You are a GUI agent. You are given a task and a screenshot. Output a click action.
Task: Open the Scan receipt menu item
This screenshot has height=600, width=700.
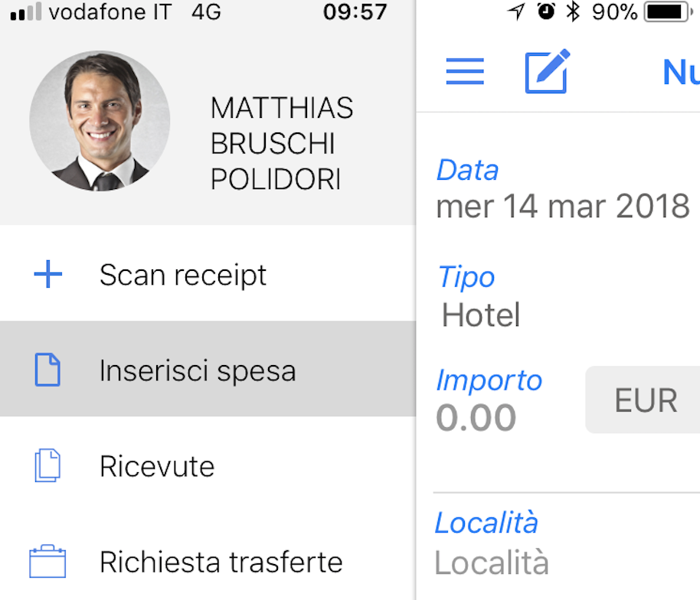[183, 274]
